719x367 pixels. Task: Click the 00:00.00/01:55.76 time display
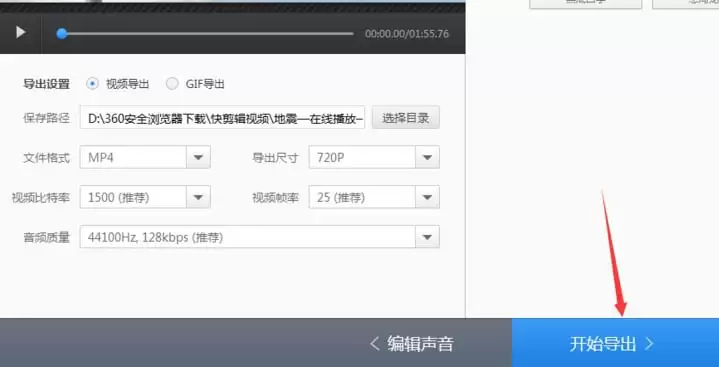pyautogui.click(x=407, y=34)
